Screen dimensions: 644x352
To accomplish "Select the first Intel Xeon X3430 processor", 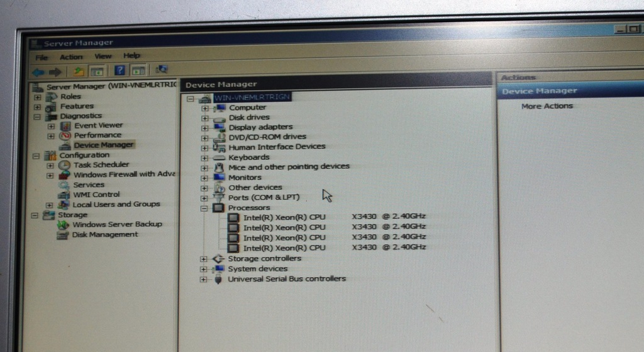I will click(x=335, y=217).
